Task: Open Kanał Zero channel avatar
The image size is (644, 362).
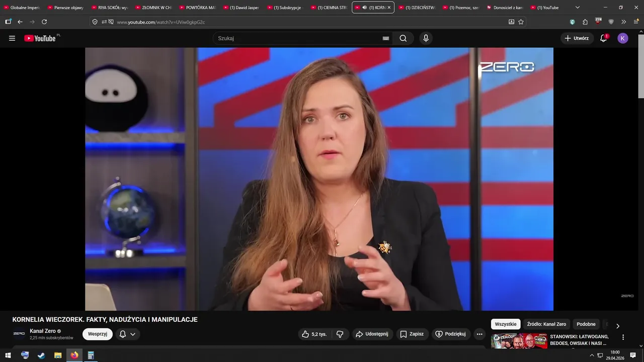Action: [19, 333]
